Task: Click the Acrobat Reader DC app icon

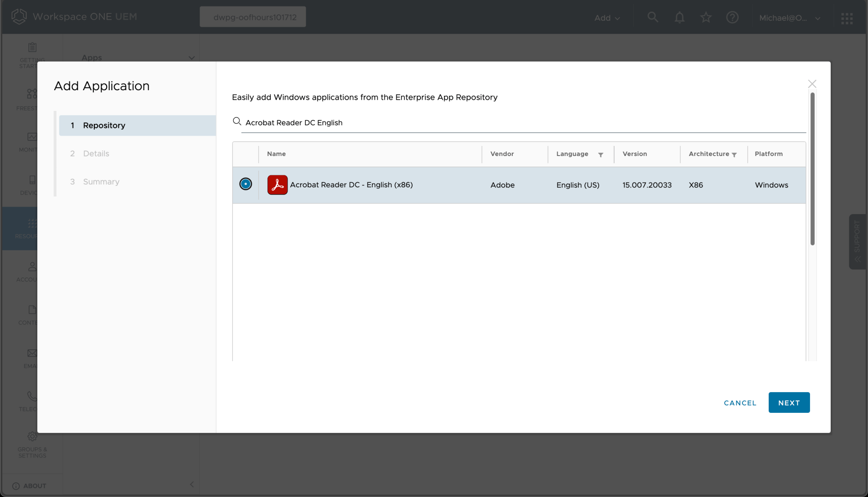Action: click(x=277, y=185)
